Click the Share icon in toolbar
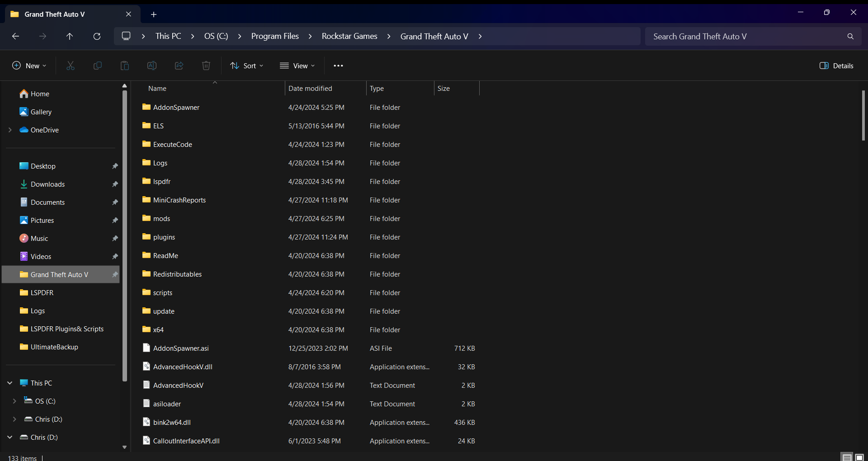 pyautogui.click(x=179, y=66)
